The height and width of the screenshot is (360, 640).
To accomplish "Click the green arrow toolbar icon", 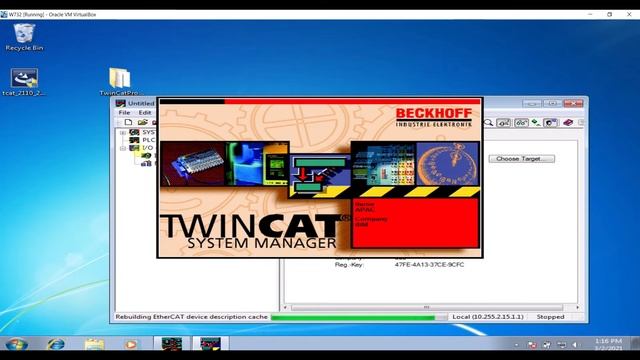I will (x=536, y=122).
